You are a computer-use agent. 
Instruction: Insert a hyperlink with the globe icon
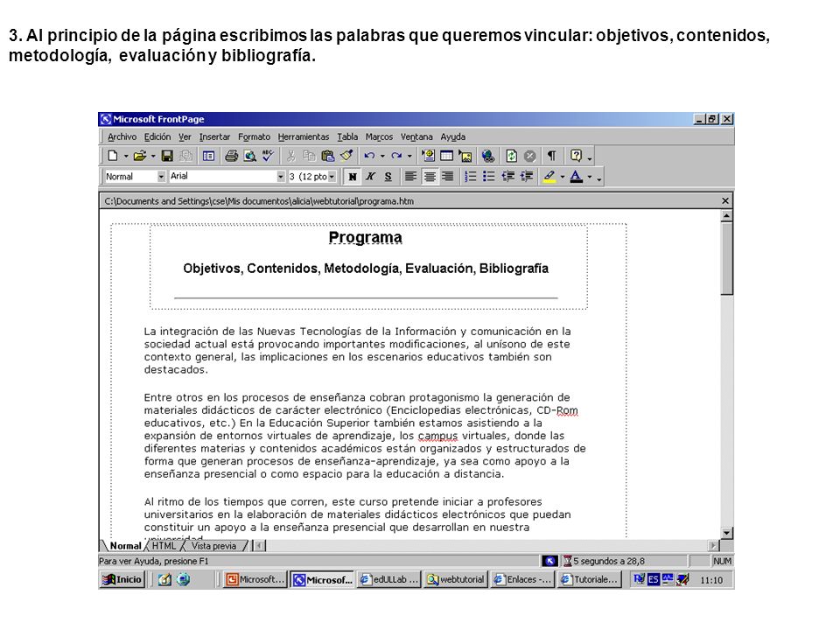tap(487, 156)
